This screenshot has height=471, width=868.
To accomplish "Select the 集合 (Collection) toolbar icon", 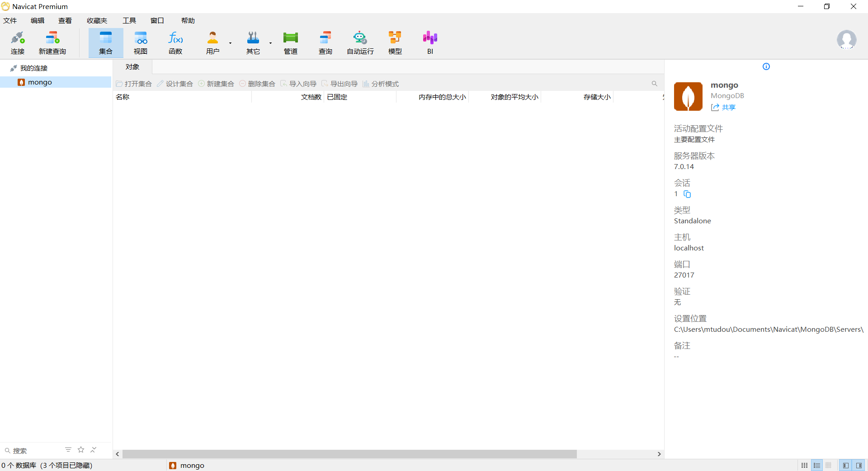I will [x=106, y=43].
